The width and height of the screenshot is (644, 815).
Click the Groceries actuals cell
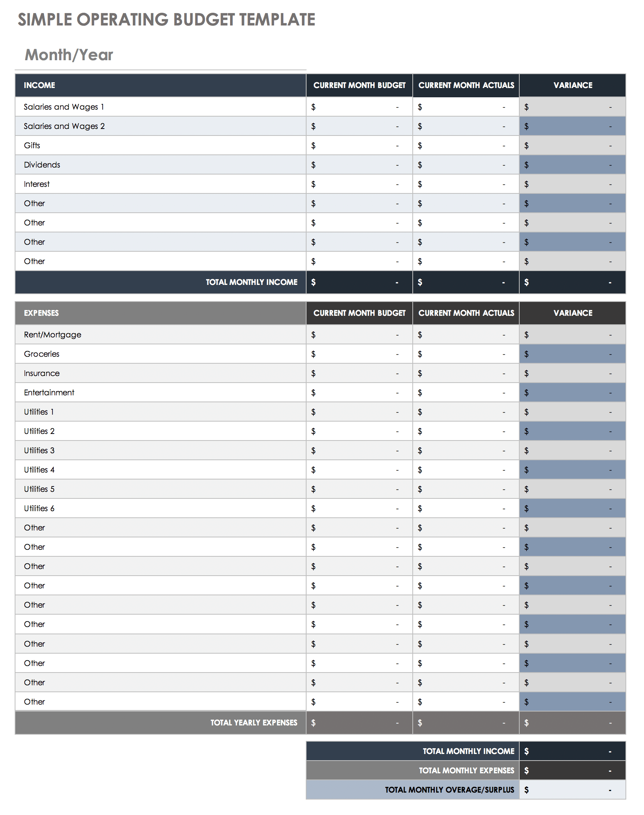[x=466, y=354]
